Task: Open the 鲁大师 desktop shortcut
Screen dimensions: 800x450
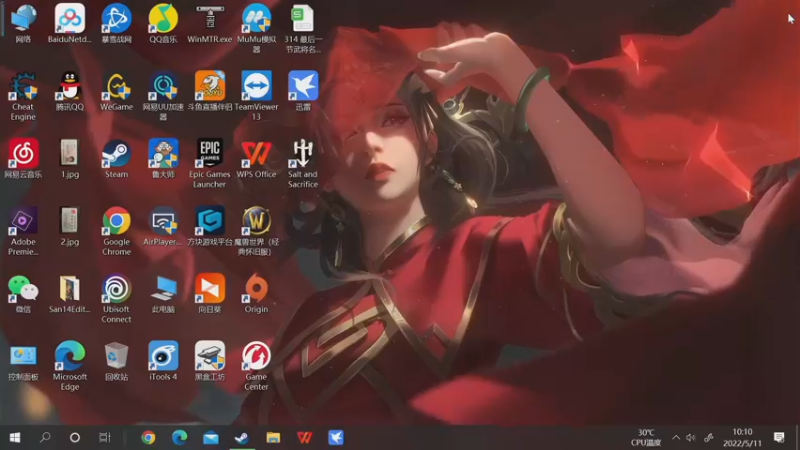Action: [163, 158]
